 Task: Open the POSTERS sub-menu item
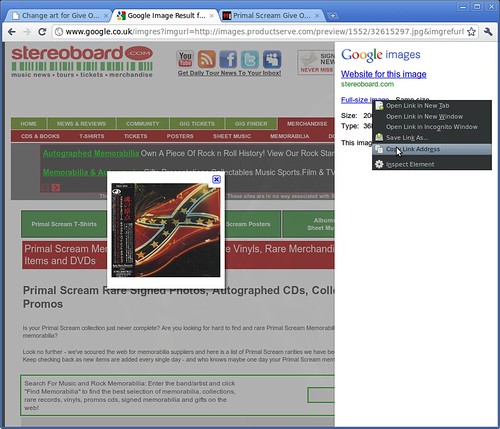coord(180,136)
